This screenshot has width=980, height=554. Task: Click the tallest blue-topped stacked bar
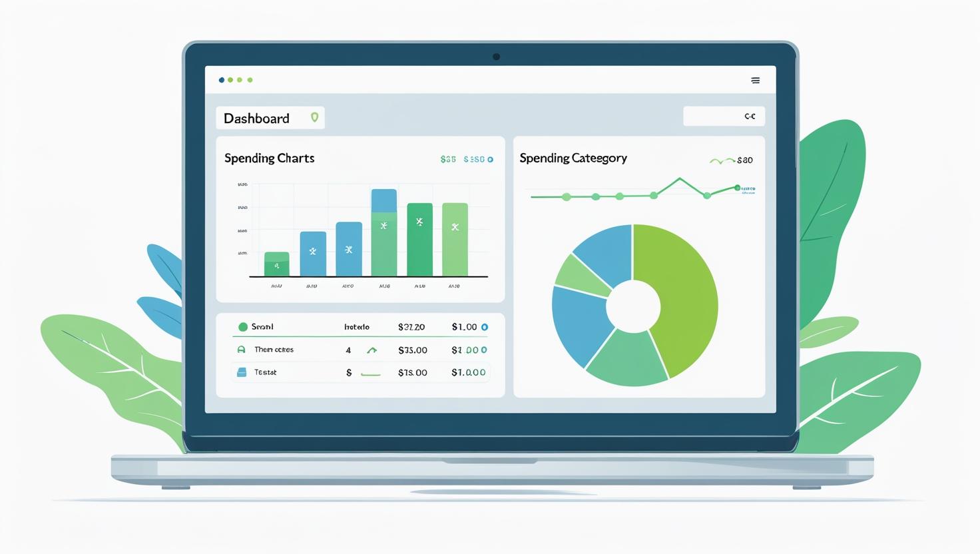[x=384, y=232]
